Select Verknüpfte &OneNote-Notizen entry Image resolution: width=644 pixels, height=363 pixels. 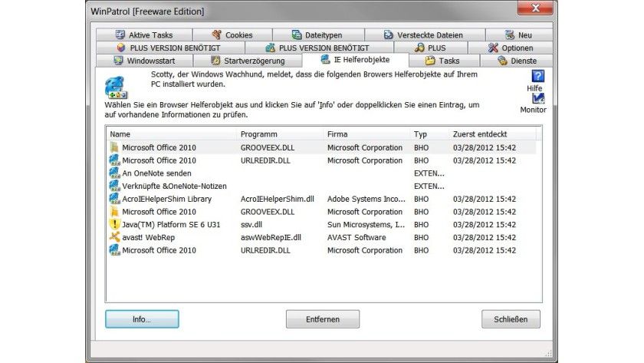click(321, 186)
